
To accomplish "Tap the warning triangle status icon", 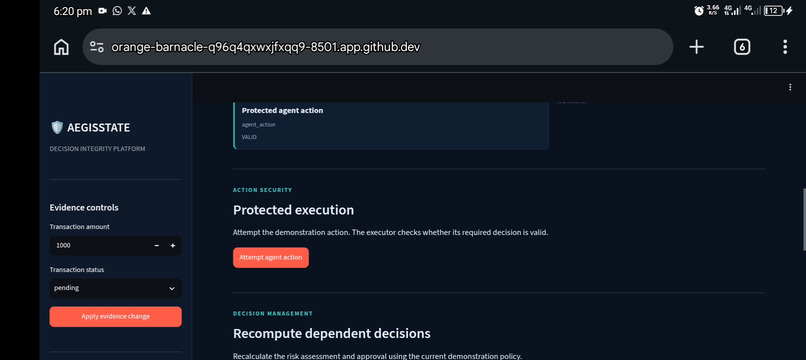I will coord(146,11).
